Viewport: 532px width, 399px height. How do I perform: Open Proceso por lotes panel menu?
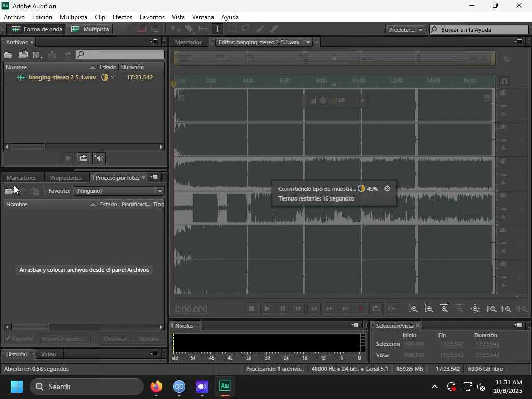(154, 177)
